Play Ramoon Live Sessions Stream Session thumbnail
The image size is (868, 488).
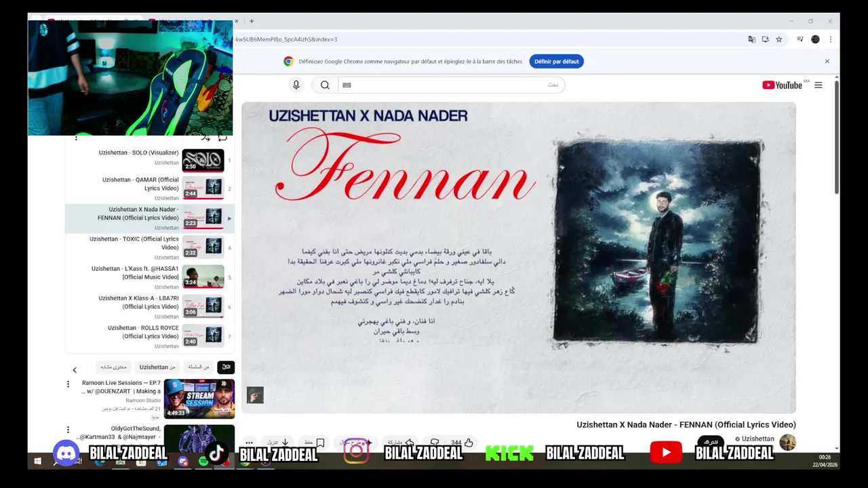199,399
